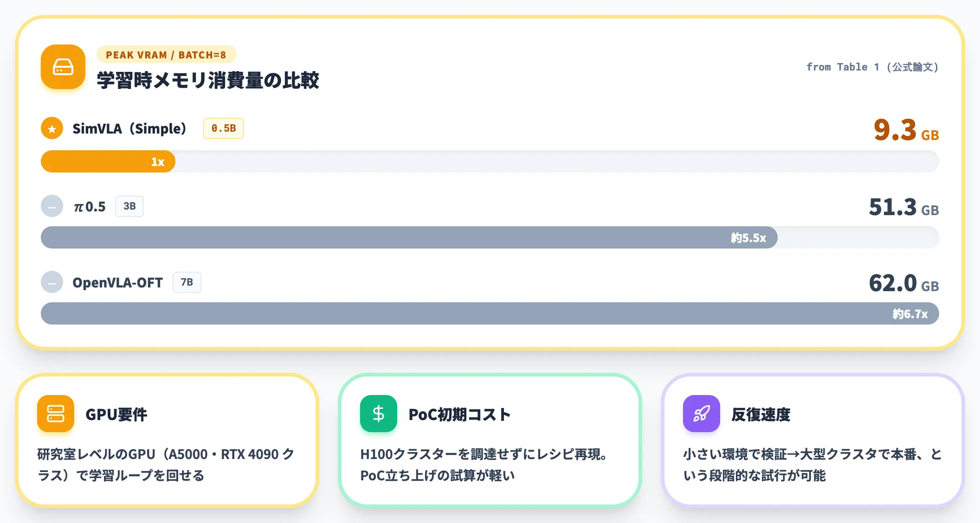
Task: Click the 約6.7x OpenVLA-OFT memory bar
Action: (x=490, y=314)
